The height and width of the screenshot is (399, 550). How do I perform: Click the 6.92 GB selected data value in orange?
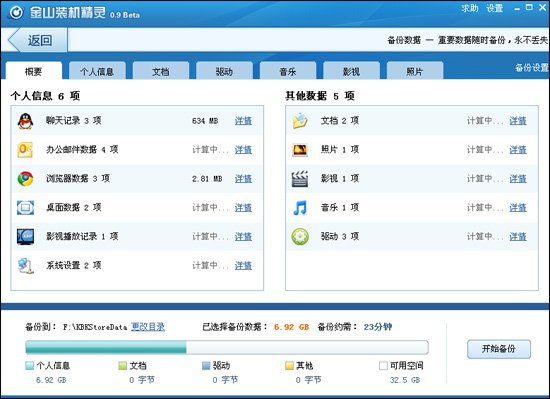click(x=291, y=327)
